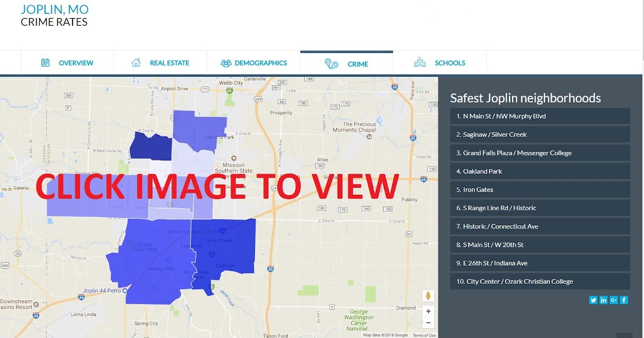Click the school building icon on Schools tab
Viewport: 644px width, 338px height.
[421, 63]
